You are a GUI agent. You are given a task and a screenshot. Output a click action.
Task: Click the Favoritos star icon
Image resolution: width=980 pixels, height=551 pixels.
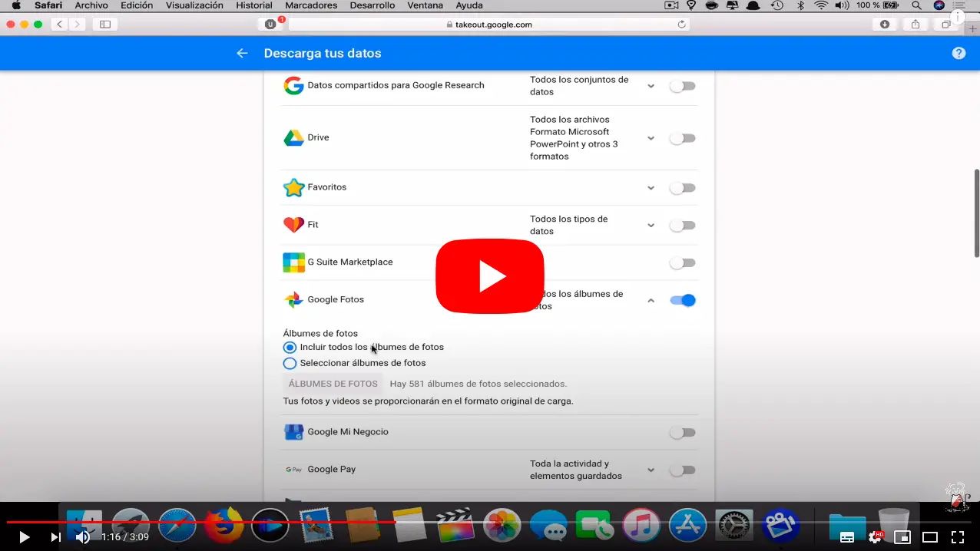293,187
